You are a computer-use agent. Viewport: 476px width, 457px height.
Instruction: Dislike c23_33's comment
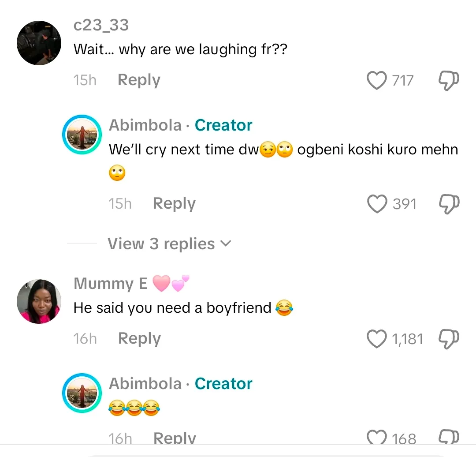tap(449, 81)
